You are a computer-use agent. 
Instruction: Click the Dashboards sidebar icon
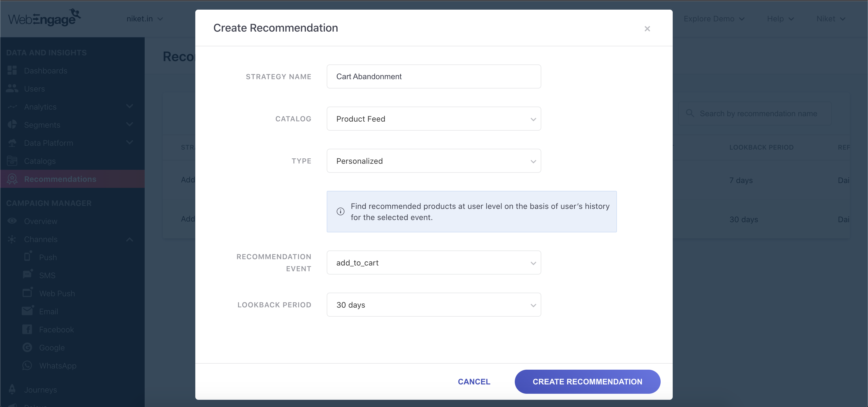12,70
